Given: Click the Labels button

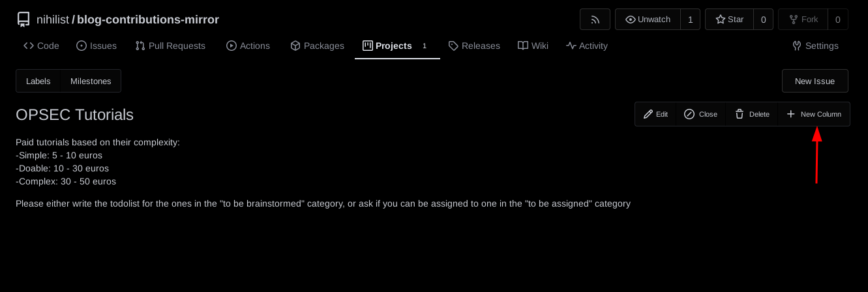Looking at the screenshot, I should (x=38, y=81).
